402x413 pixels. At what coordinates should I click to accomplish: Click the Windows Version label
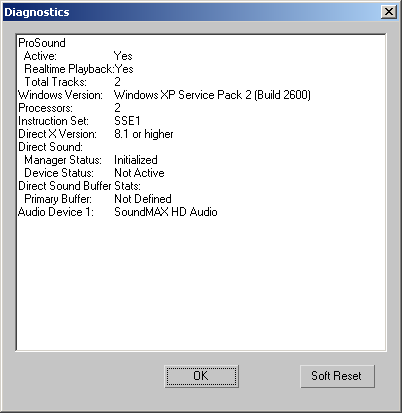(60, 95)
